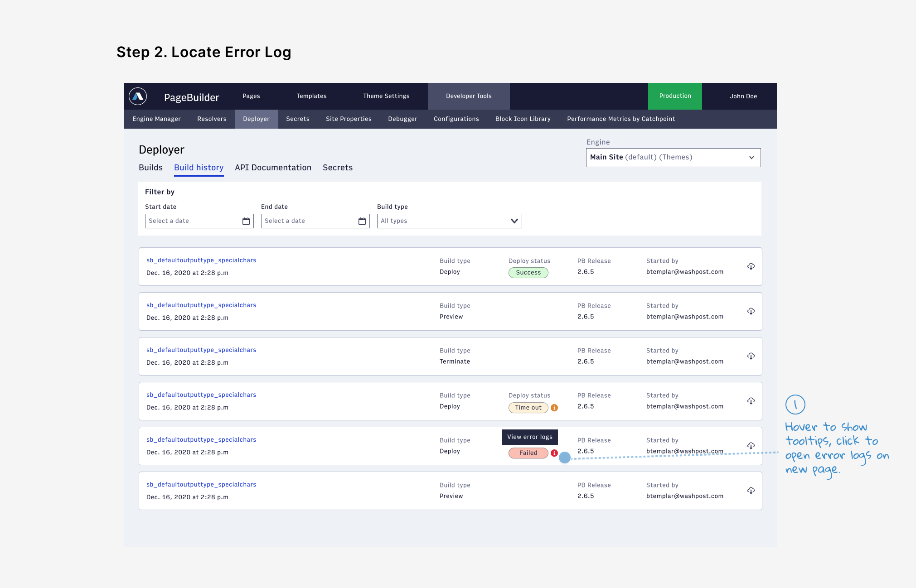Click the Failed status badge
The height and width of the screenshot is (588, 916).
click(528, 453)
